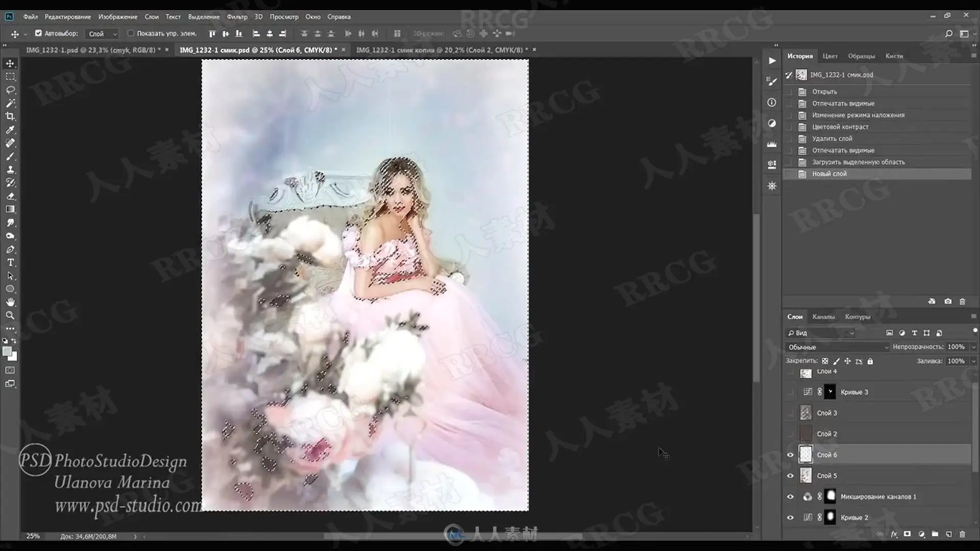Screen dimensions: 980x551
Task: Select the Horizontal Type tool
Action: tap(10, 263)
